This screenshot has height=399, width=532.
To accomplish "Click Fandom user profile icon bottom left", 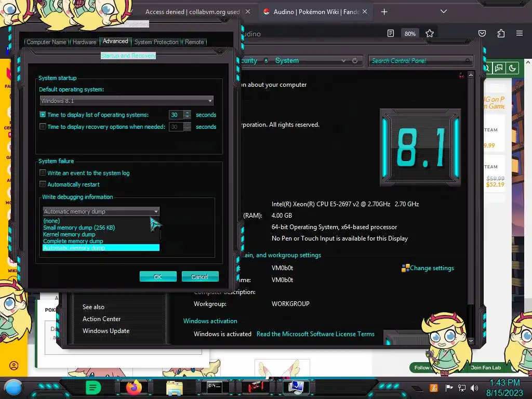I will tap(14, 366).
